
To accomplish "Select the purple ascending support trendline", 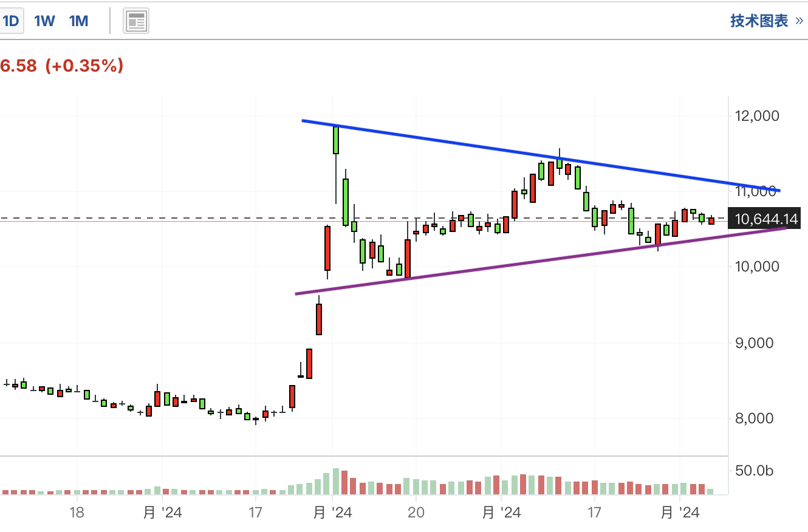I will (541, 261).
